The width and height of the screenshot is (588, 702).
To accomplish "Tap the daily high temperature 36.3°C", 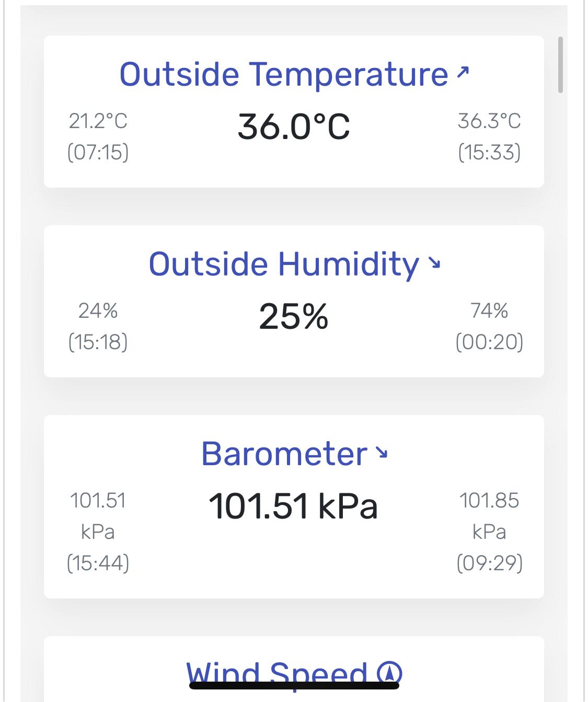I will pos(489,121).
